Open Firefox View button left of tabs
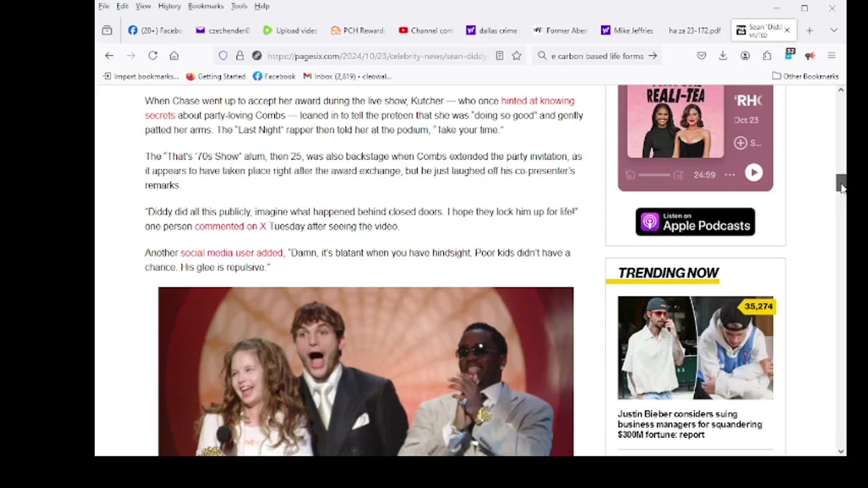Viewport: 868px width, 488px height. coord(106,30)
